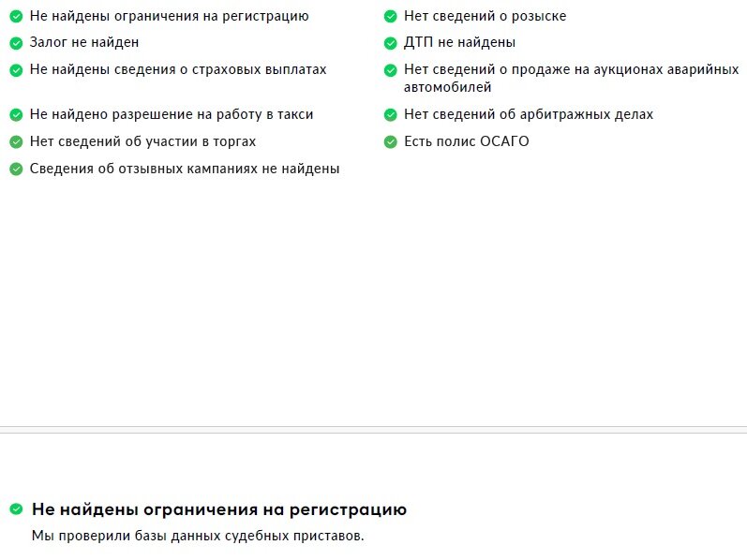The height and width of the screenshot is (560, 747).
Task: Click the bold "Не найдены ограничения на регистрацию" heading
Action: (219, 509)
